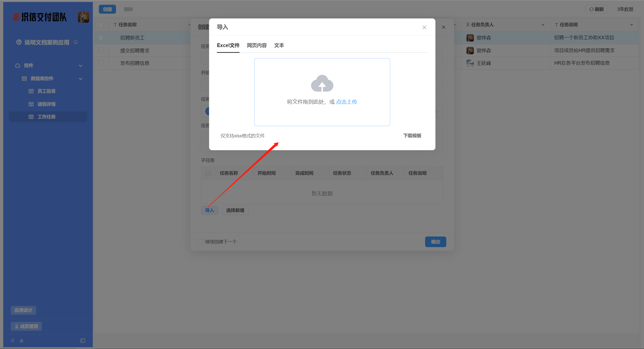Viewport: 644px width, 349px height.
Task: Click the person icon in 任务负责人 column header
Action: pyautogui.click(x=467, y=24)
